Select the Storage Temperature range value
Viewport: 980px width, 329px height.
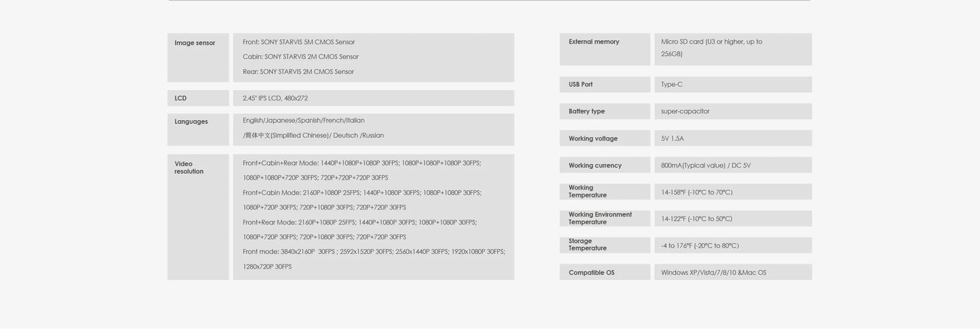pyautogui.click(x=700, y=246)
